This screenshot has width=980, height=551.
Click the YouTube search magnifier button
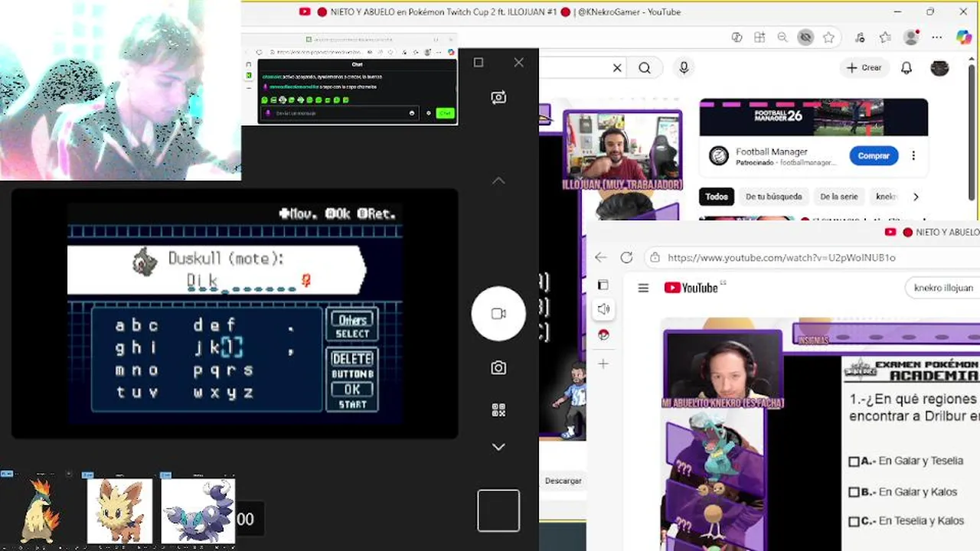(645, 68)
